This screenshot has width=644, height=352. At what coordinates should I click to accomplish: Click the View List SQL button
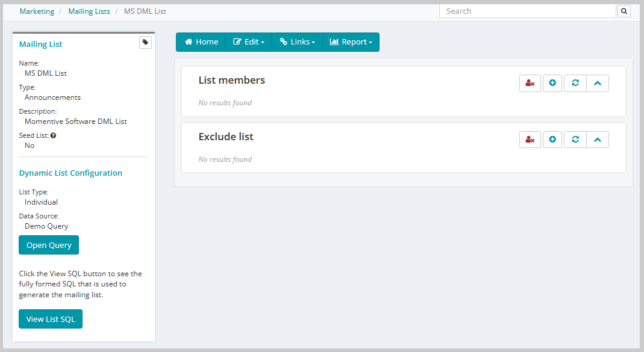point(51,319)
